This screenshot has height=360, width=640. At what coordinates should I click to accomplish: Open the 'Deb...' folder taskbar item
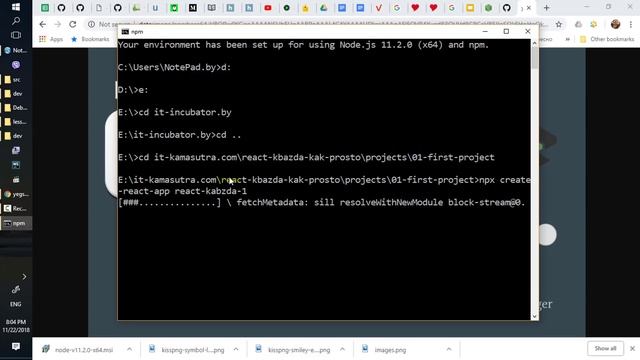pos(16,108)
